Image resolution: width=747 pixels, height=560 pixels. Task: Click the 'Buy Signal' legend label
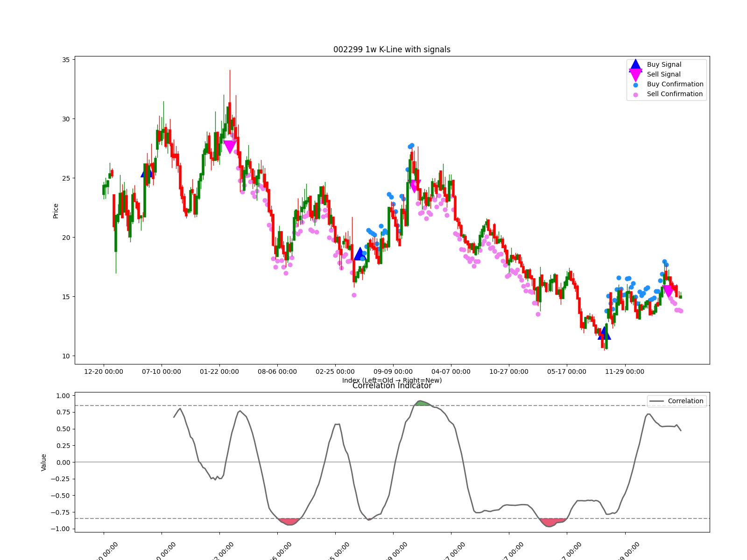664,65
